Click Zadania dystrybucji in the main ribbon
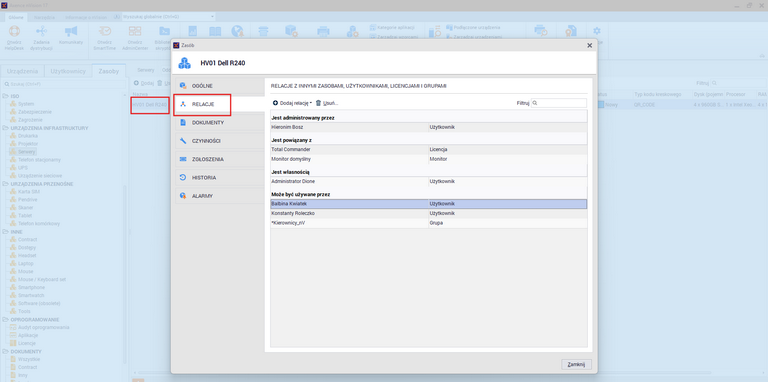 tap(41, 38)
